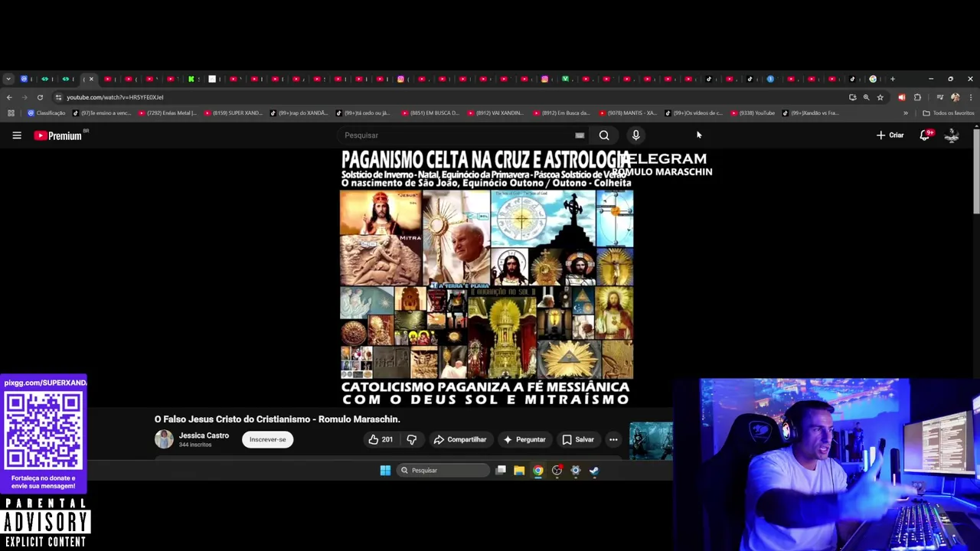Open the Todos os favoritos folder
The width and height of the screenshot is (980, 551).
(x=949, y=113)
